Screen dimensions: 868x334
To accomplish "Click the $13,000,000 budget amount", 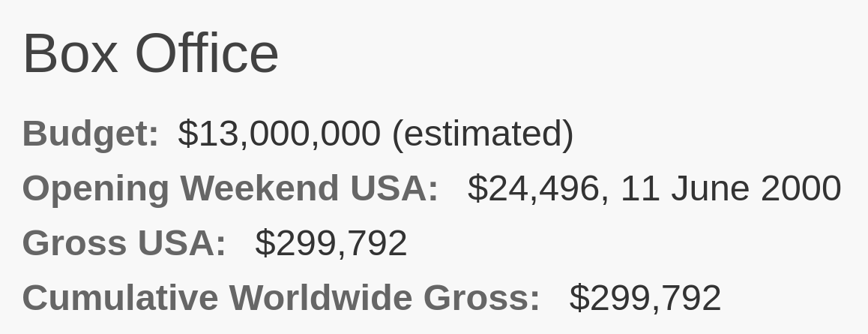I will pos(279,134).
